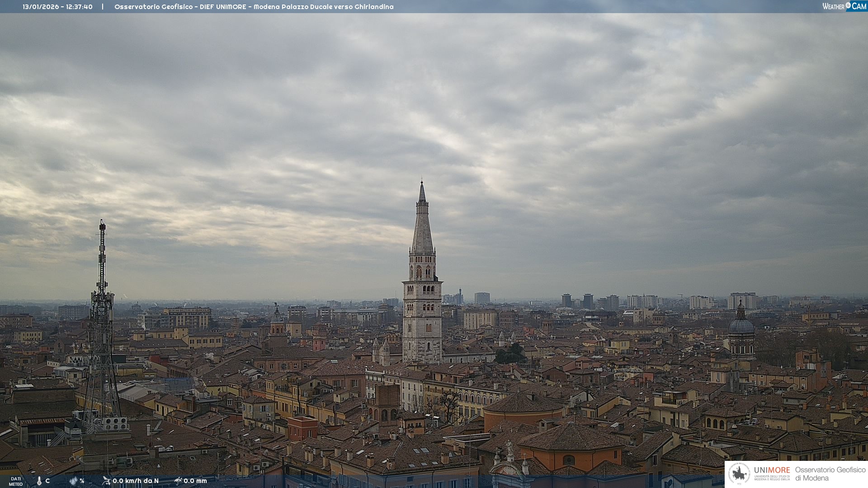The image size is (868, 488).
Task: Click the rain umbrella icon
Action: (178, 481)
